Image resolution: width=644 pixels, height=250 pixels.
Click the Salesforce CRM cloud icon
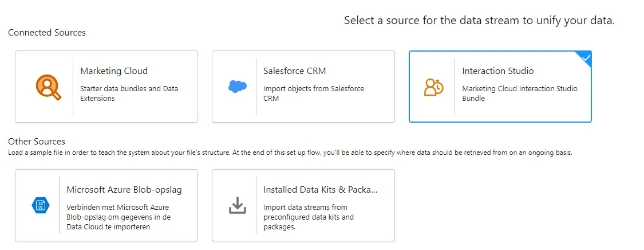click(237, 87)
